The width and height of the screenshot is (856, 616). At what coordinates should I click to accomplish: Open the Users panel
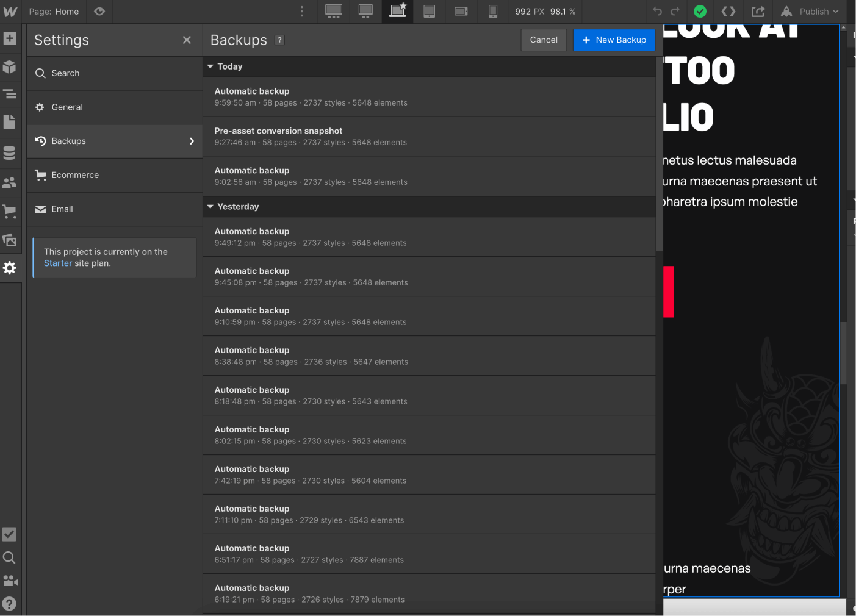pos(10,182)
